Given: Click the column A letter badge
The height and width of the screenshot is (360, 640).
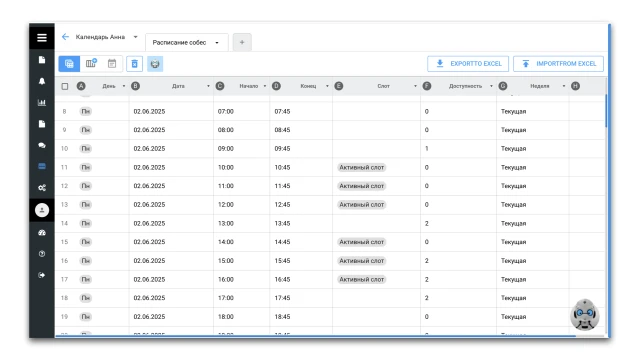Looking at the screenshot, I should (81, 86).
